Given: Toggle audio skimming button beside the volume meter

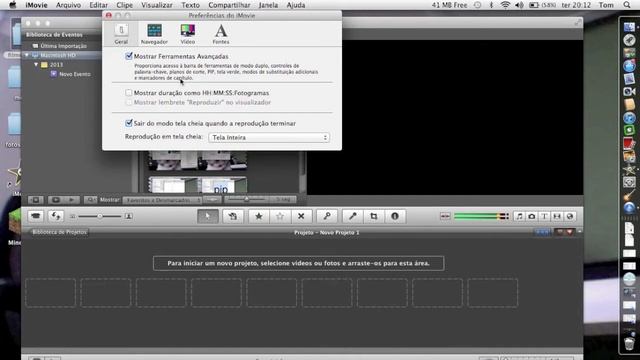Looking at the screenshot, I should (x=445, y=216).
